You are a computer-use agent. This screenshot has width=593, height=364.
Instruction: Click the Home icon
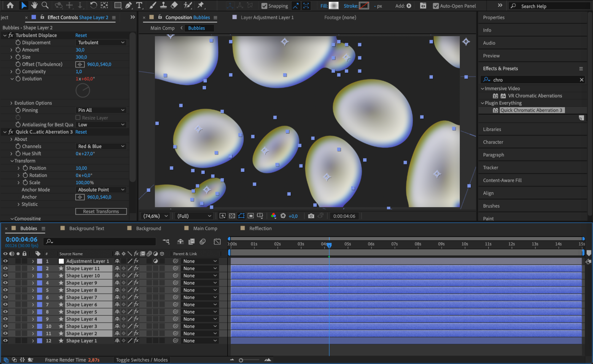coord(10,5)
